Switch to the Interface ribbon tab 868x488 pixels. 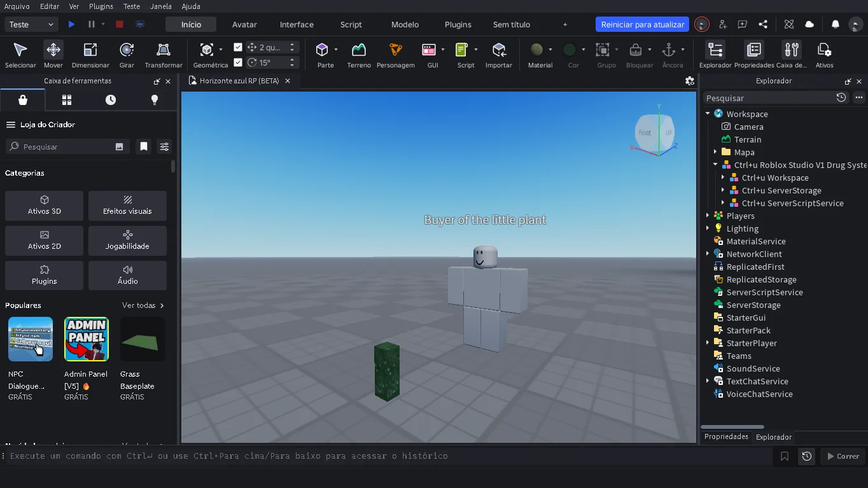[297, 24]
